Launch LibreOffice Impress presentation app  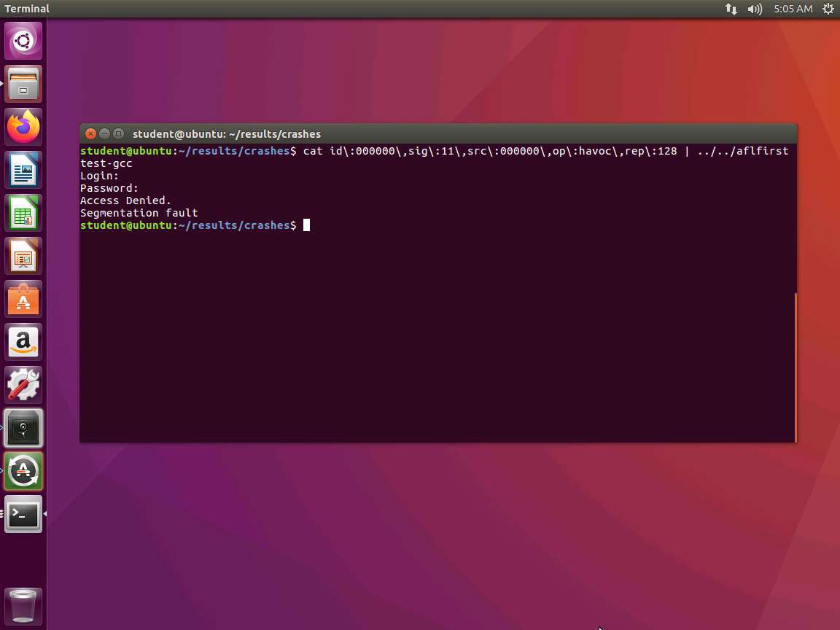[23, 256]
